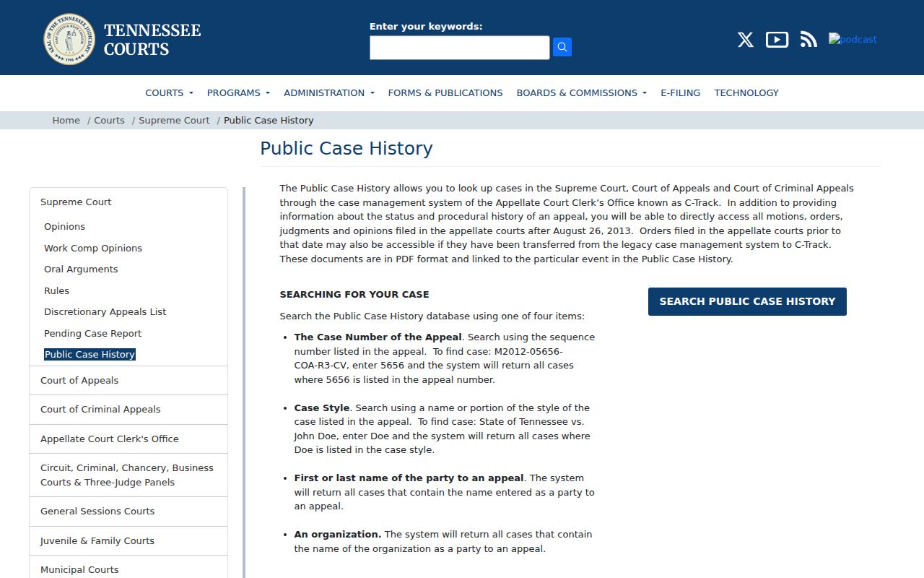
Task: Open Opinions in the sidebar
Action: coord(64,227)
